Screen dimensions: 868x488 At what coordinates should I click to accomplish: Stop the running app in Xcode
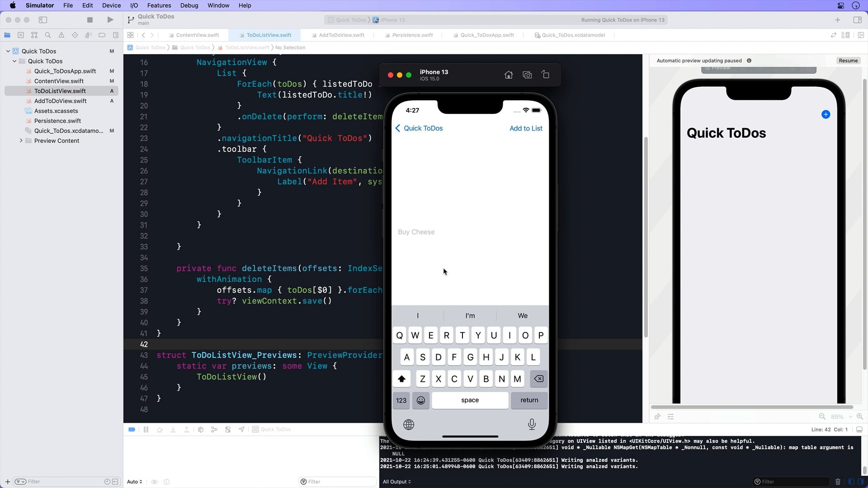click(x=90, y=20)
